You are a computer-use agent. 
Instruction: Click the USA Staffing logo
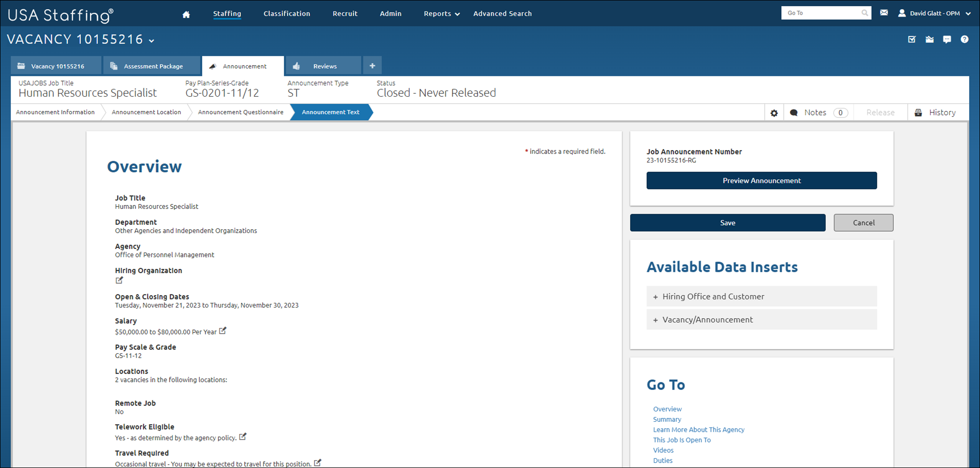click(60, 16)
